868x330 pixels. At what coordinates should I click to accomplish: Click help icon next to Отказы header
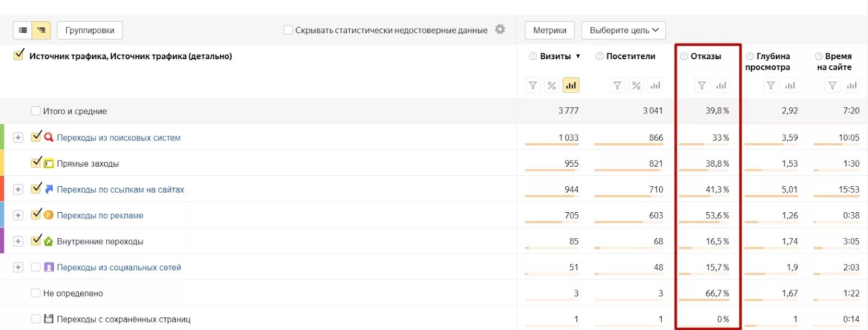(684, 56)
